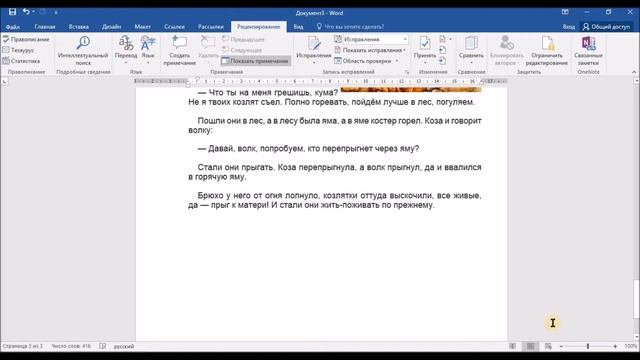Click the Перевод translate icon

tap(126, 42)
